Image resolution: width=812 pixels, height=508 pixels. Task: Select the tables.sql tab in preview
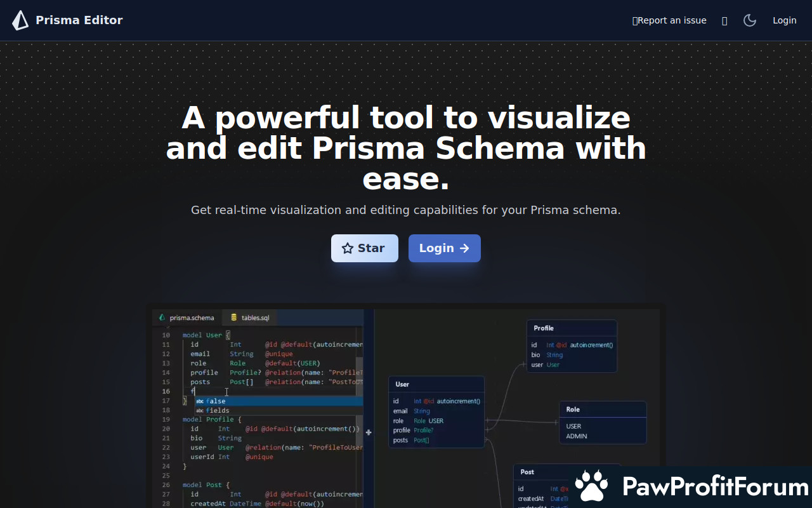point(249,317)
